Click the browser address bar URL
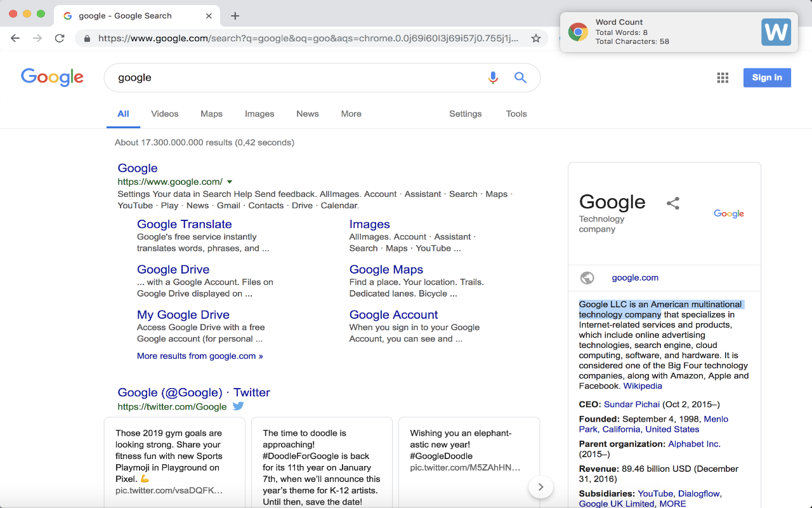 coord(308,38)
